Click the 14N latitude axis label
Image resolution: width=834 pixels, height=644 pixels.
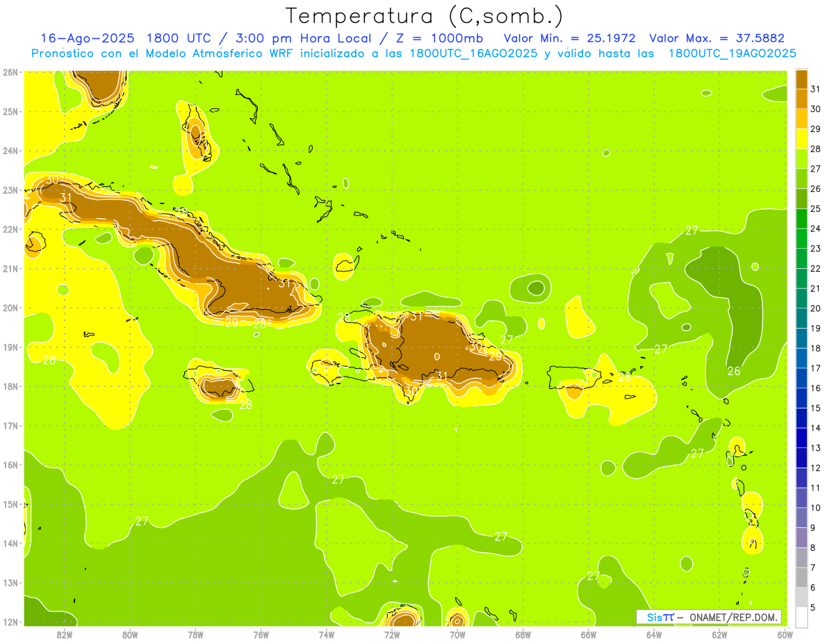click(10, 543)
